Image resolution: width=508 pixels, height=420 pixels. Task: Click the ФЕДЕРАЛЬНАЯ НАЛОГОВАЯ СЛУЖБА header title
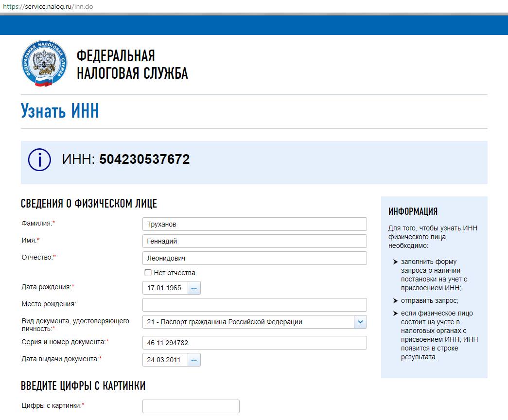coord(132,65)
